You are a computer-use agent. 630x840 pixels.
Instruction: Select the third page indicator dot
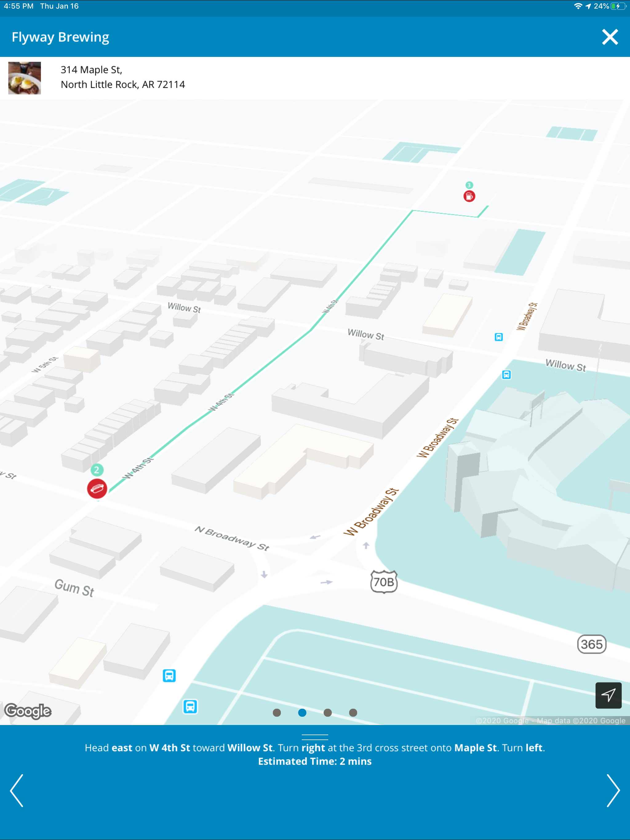pos(328,713)
